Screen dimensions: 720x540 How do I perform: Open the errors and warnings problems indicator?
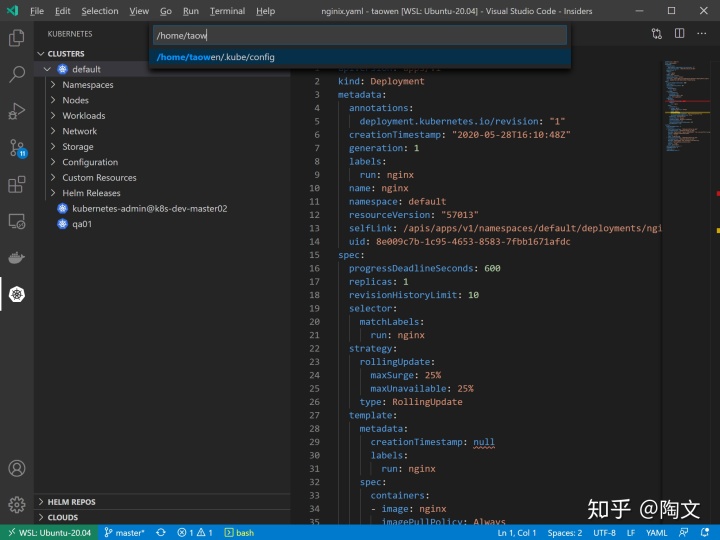[195, 533]
